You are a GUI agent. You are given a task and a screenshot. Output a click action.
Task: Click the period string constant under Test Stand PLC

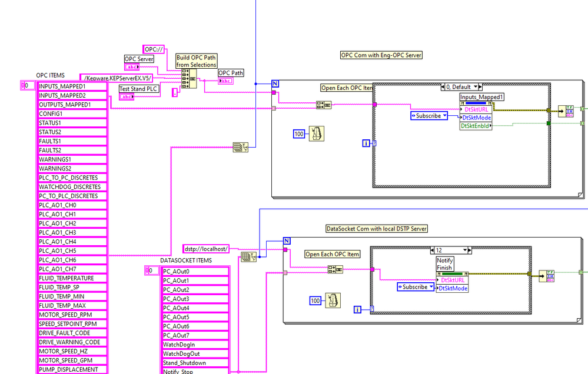[x=175, y=92]
